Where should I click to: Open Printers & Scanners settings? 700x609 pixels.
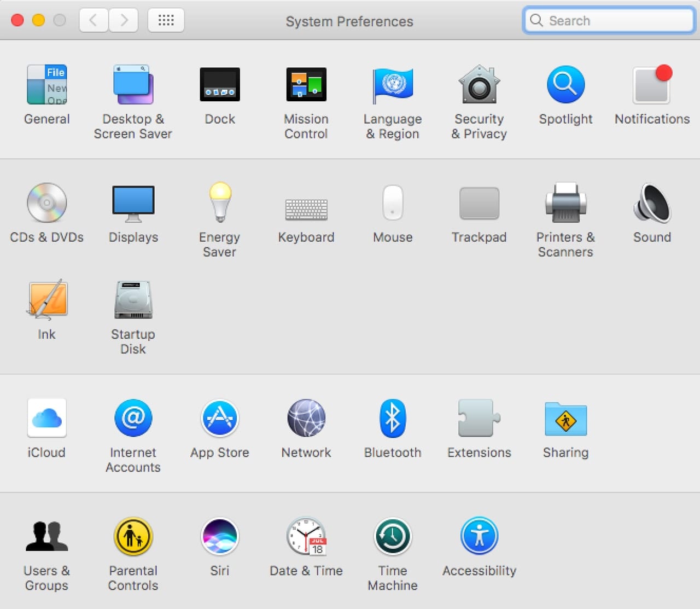(565, 203)
